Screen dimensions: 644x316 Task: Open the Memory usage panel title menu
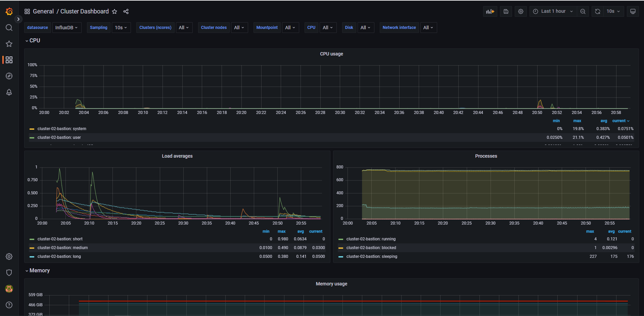(331, 284)
